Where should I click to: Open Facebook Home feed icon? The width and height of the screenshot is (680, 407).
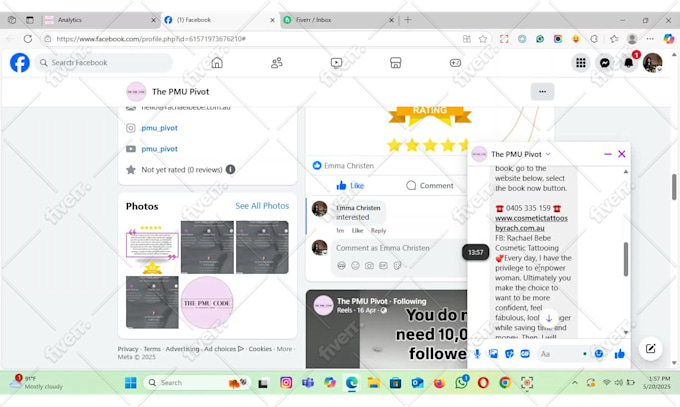pos(217,63)
